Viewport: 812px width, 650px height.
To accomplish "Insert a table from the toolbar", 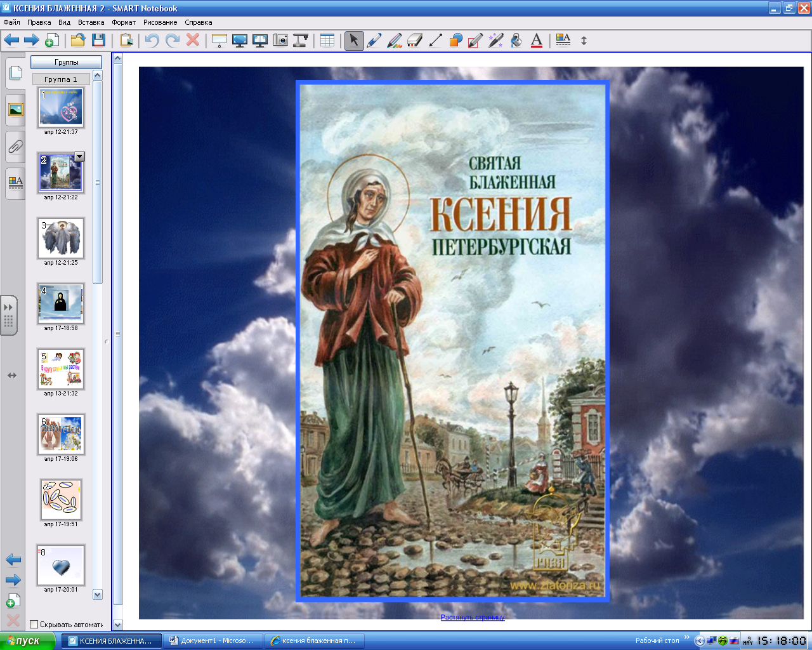I will click(x=328, y=41).
